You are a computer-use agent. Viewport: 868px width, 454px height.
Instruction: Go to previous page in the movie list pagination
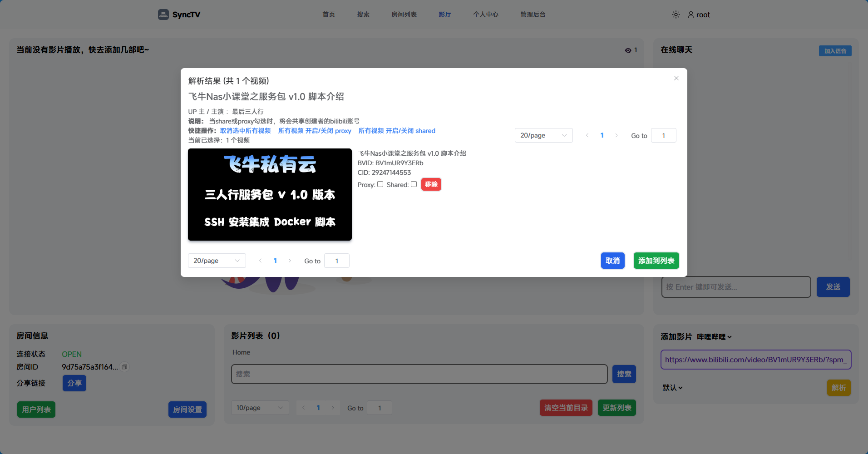[x=304, y=408]
